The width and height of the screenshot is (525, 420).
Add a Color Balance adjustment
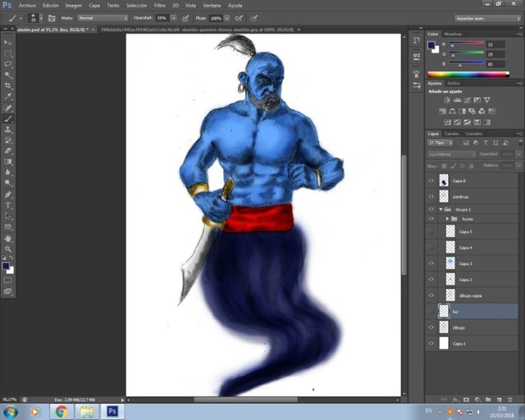pos(452,112)
